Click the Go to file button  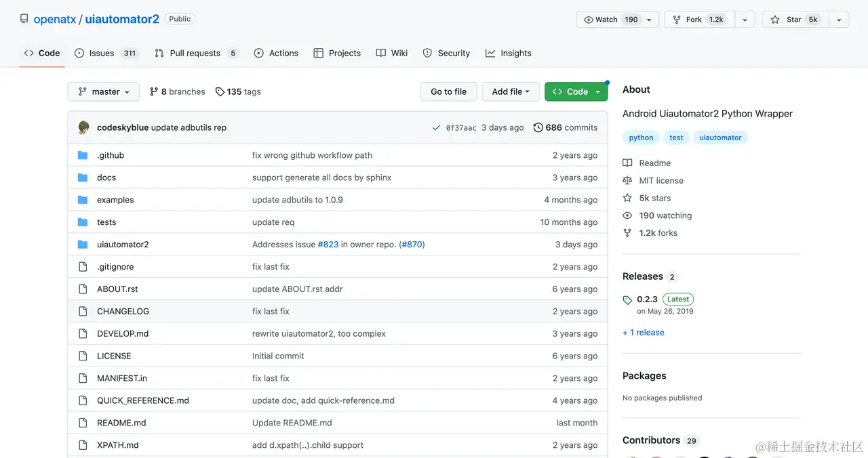click(449, 91)
